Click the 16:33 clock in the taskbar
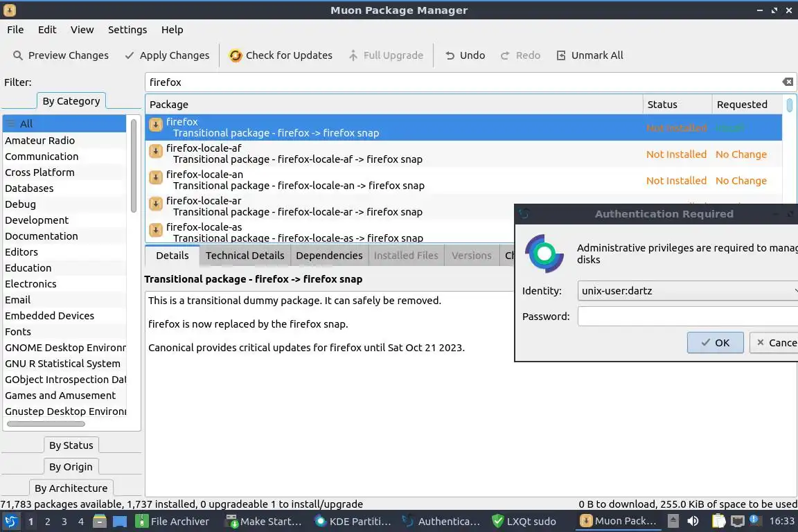The height and width of the screenshot is (532, 798). (781, 521)
